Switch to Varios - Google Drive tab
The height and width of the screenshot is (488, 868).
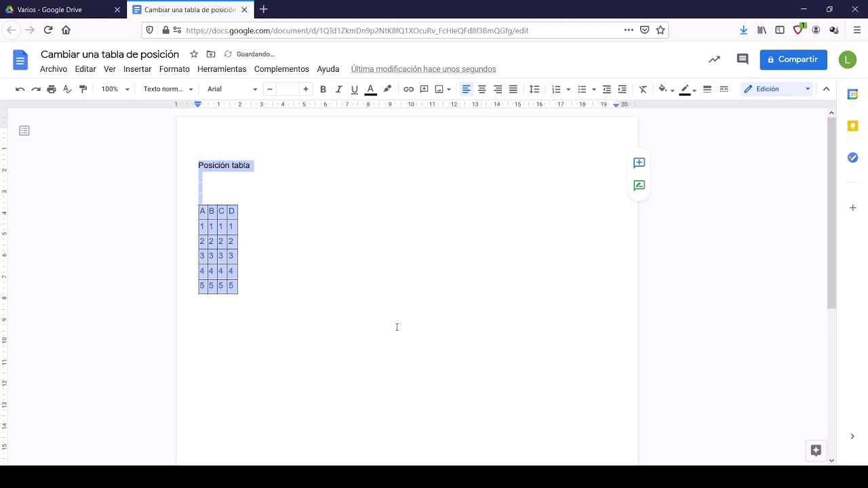[63, 9]
